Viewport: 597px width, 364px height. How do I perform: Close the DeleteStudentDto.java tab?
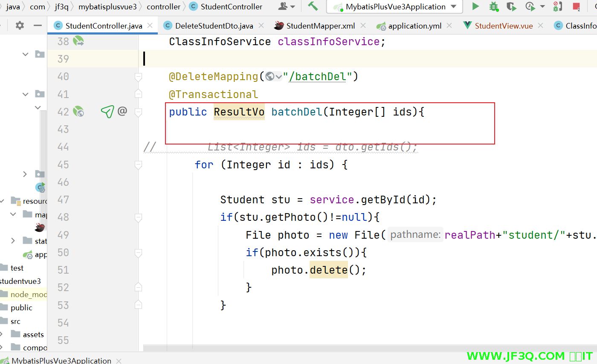[261, 26]
